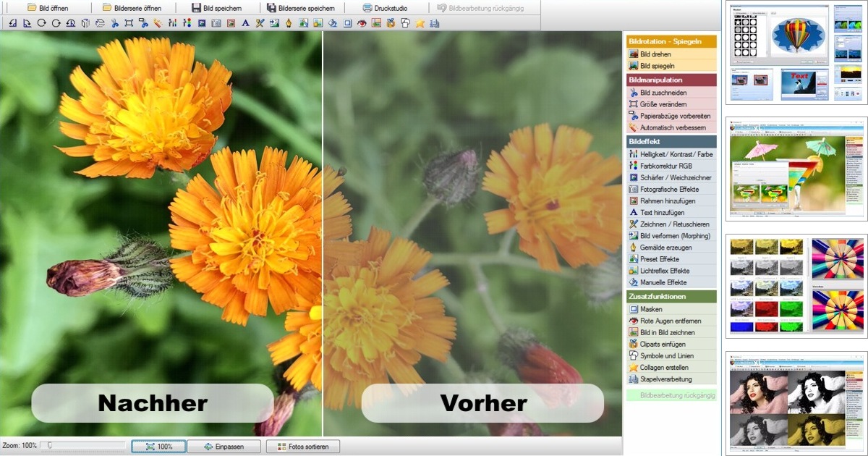Open the cocktail glasses screenshot thumbnail
Screen dimensions: 868x456
(x=796, y=169)
